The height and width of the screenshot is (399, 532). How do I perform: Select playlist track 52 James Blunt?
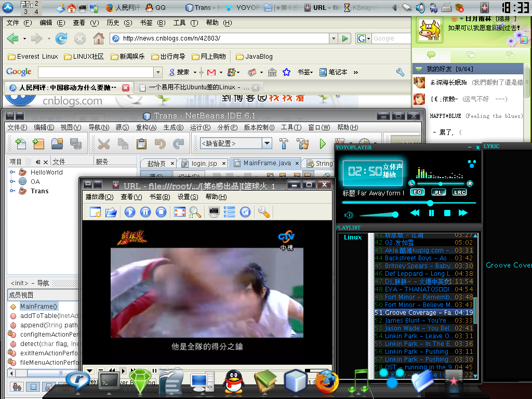pyautogui.click(x=424, y=320)
